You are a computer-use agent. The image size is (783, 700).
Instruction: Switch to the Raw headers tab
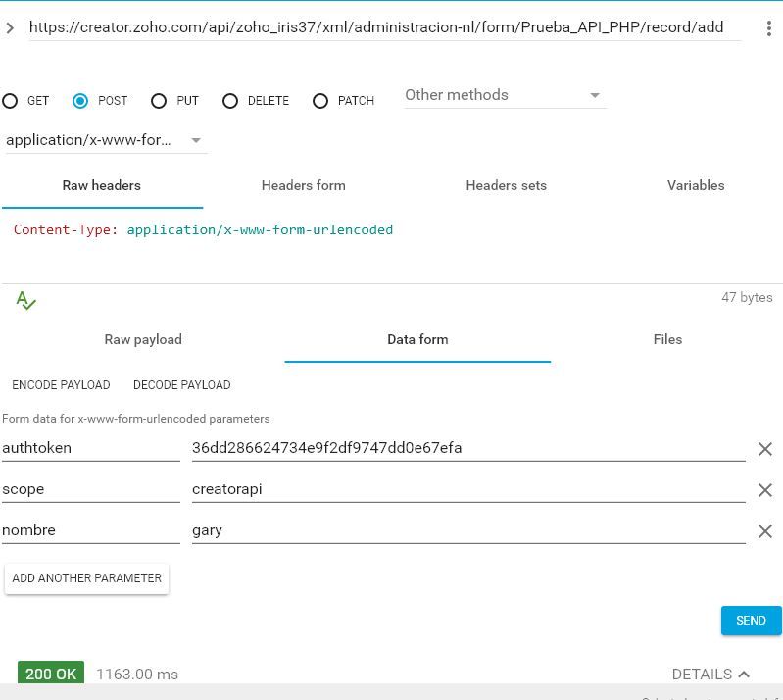pos(102,186)
